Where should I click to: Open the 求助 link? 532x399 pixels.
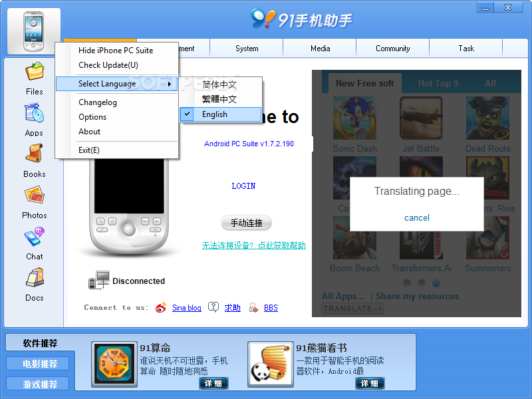(232, 308)
